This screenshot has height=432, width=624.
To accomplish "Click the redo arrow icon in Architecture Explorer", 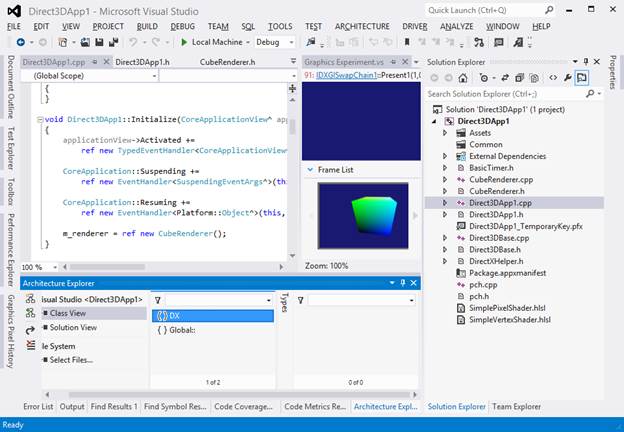I will click(x=30, y=330).
